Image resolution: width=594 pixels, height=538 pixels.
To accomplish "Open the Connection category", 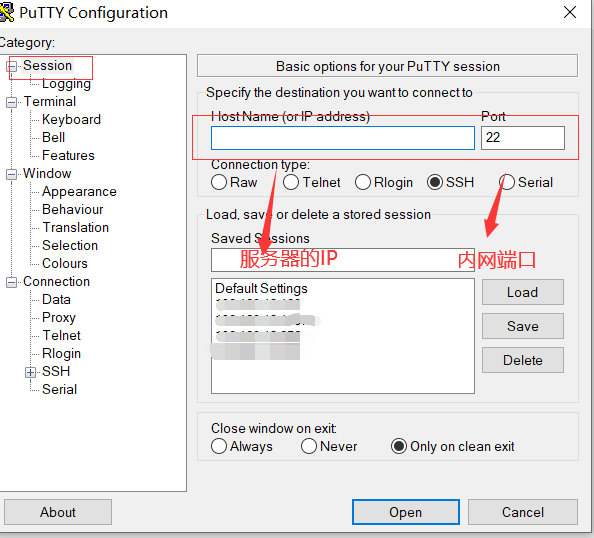I will pos(56,282).
